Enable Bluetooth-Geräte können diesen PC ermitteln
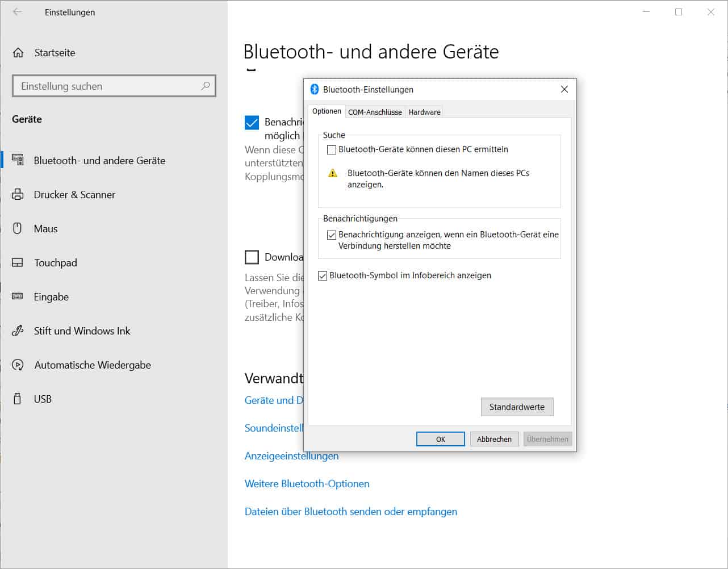 pyautogui.click(x=332, y=150)
